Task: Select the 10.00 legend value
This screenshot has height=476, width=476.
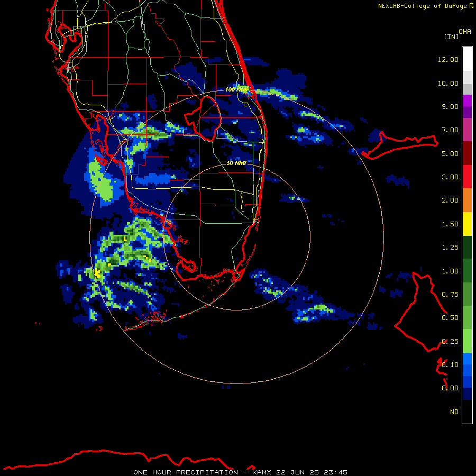Action: [448, 83]
